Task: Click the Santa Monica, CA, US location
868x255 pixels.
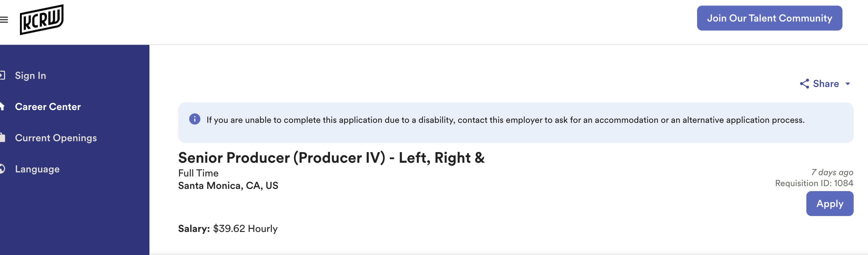Action: point(228,185)
